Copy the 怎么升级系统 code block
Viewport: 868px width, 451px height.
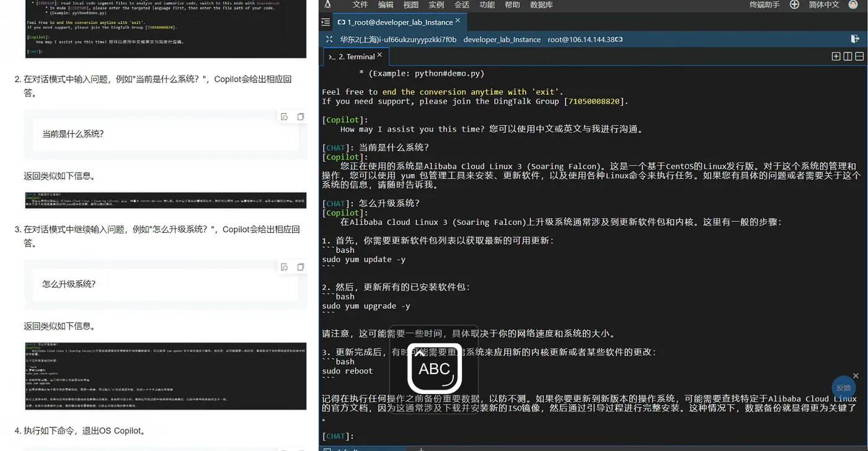(300, 267)
